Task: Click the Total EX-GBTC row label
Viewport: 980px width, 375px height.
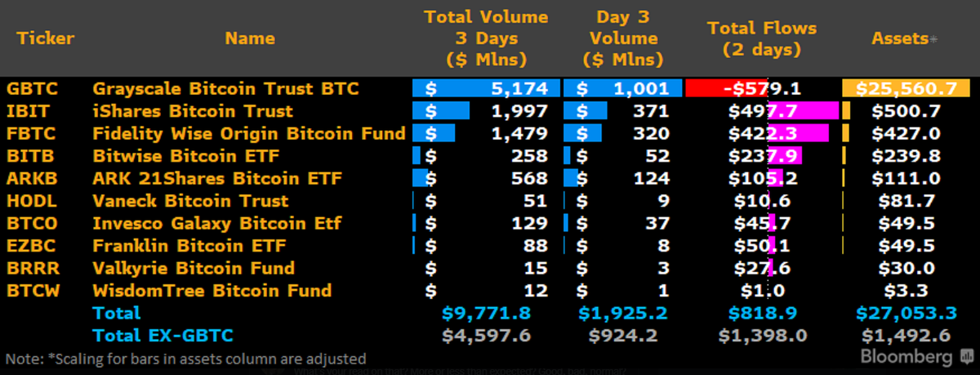Action: click(x=163, y=335)
